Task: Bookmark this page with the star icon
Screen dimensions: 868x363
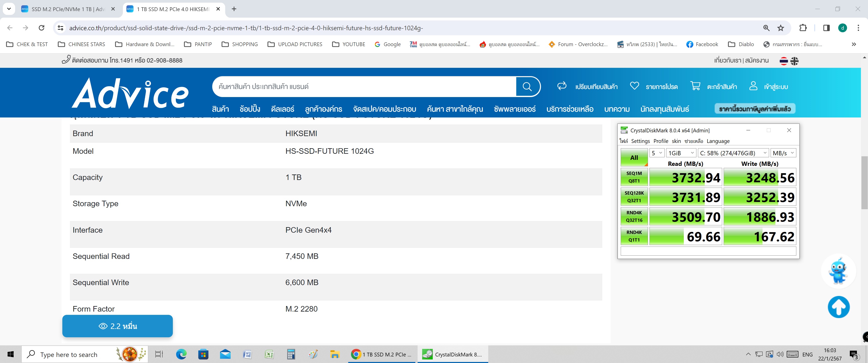Action: [781, 28]
